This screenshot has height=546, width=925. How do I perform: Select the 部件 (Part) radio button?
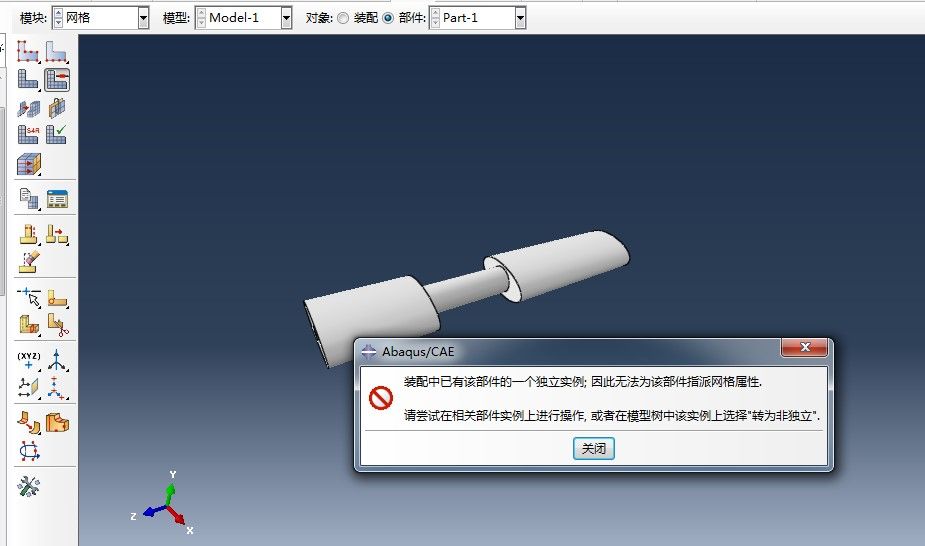pos(388,18)
